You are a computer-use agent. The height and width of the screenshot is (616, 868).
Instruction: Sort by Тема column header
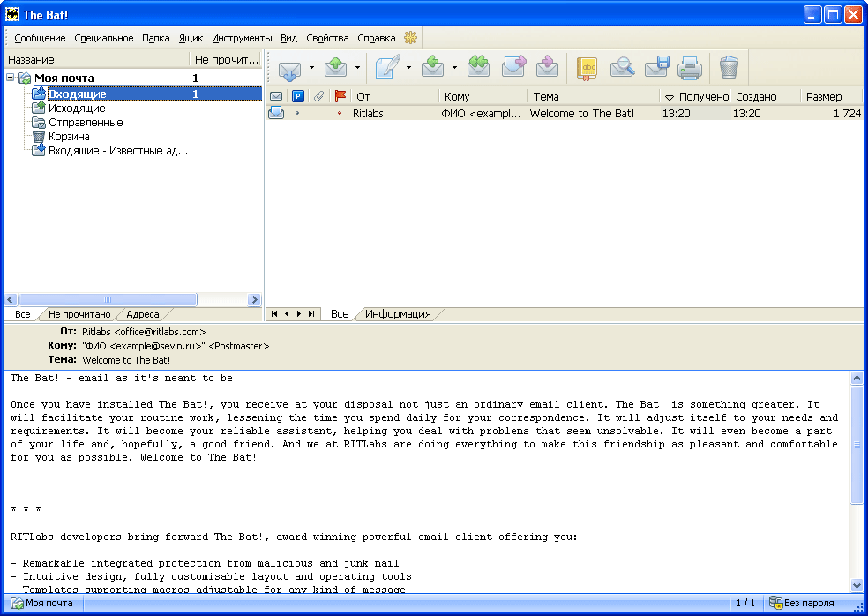tap(594, 96)
